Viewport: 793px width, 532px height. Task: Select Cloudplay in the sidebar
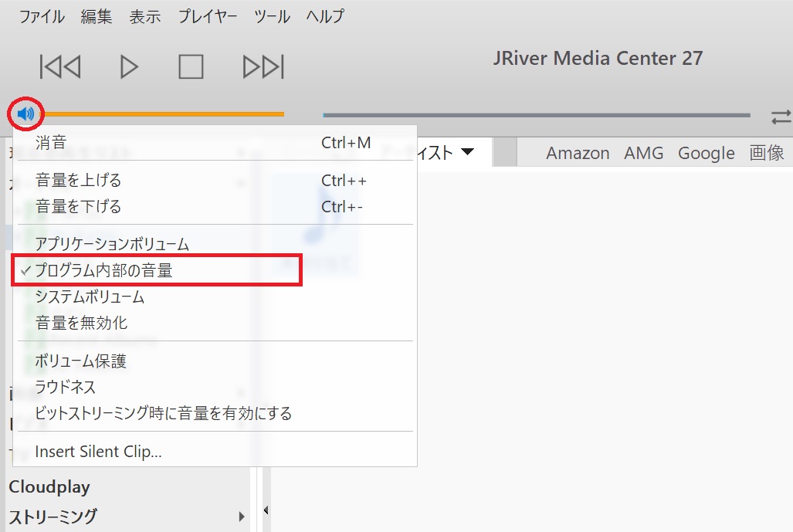point(49,486)
